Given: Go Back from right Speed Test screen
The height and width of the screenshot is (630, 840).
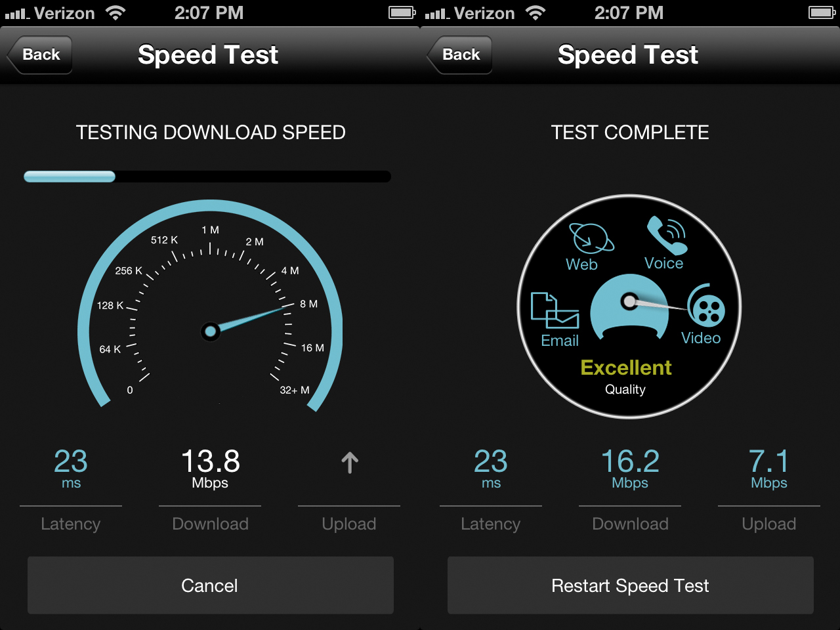Looking at the screenshot, I should [x=459, y=54].
